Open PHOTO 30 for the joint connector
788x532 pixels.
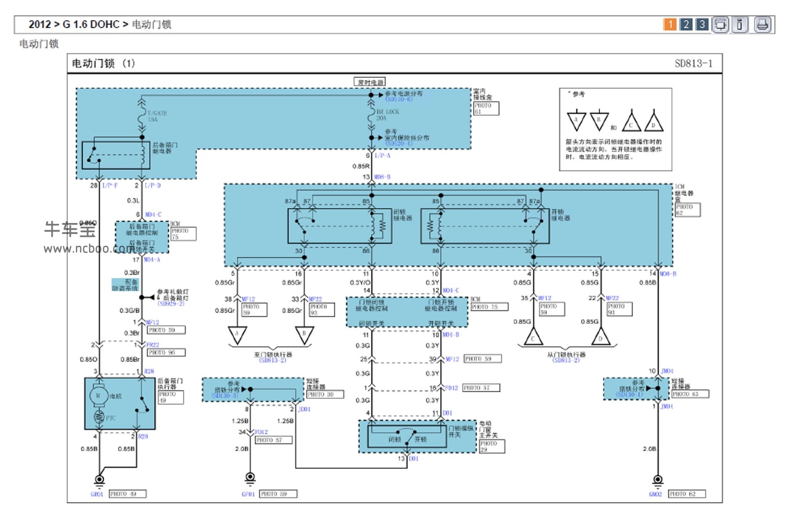[x=325, y=395]
